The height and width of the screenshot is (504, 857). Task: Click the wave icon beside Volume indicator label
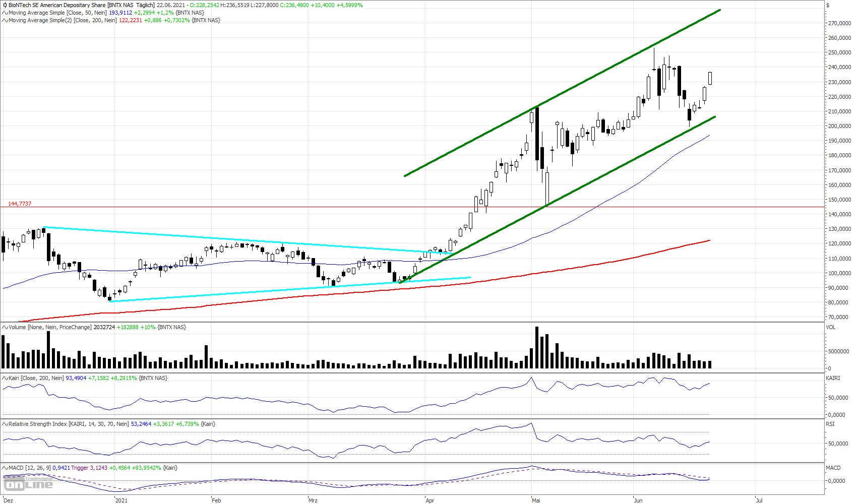(5, 327)
